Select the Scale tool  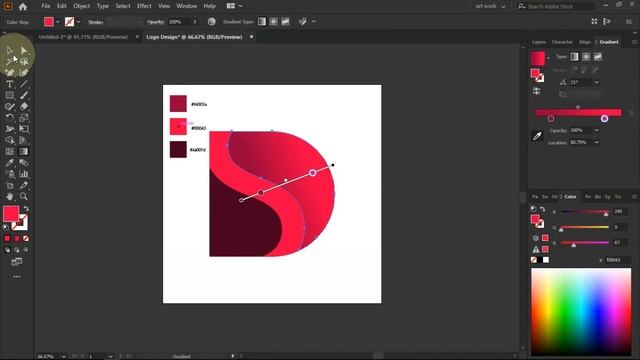pyautogui.click(x=24, y=118)
